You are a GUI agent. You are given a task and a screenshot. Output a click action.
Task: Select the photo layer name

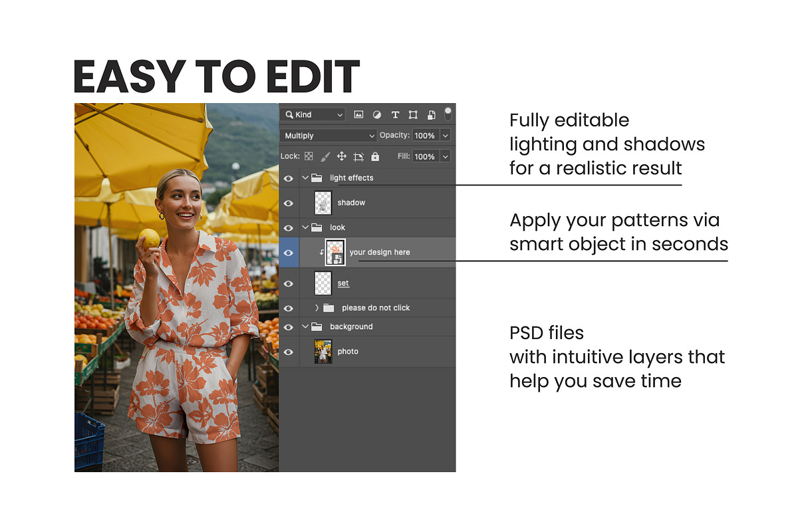click(x=348, y=352)
